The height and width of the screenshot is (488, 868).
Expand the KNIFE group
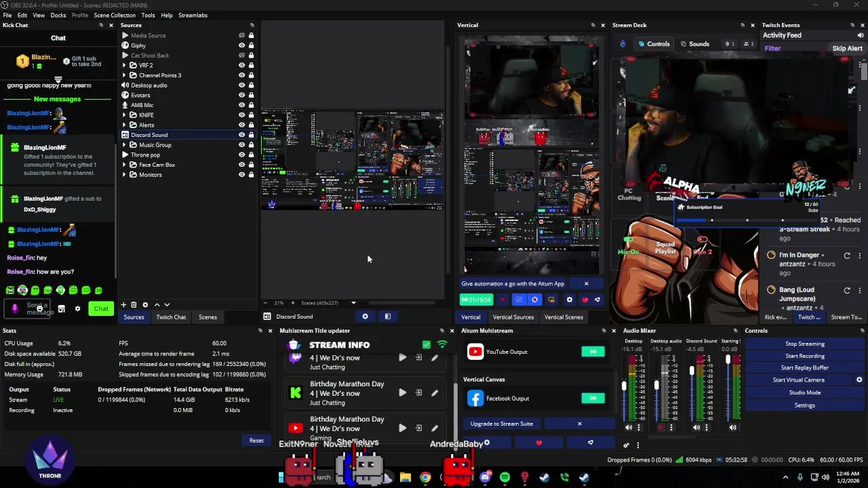(125, 115)
